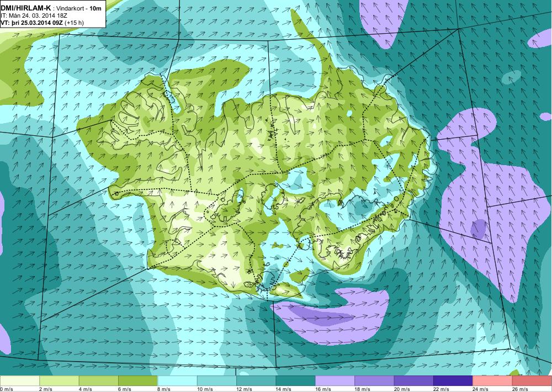Click the "14 m/s" legend label
Image resolution: width=552 pixels, height=392 pixels.
(284, 389)
